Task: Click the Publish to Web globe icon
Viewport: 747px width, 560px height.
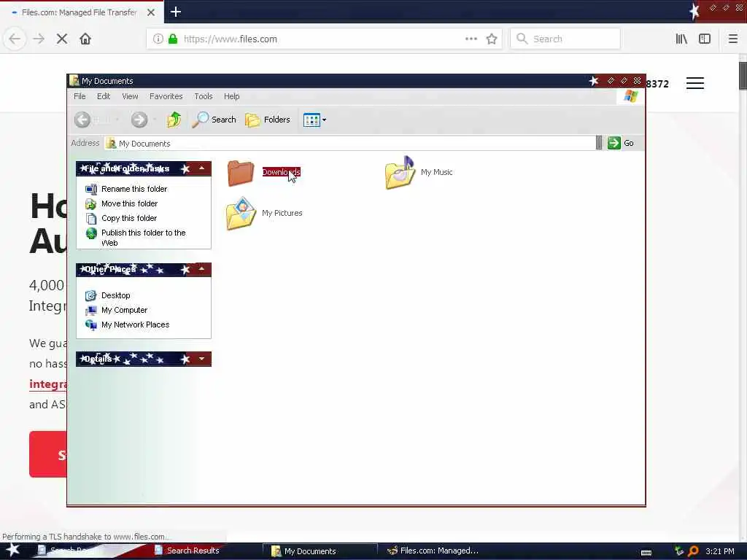Action: pyautogui.click(x=91, y=233)
